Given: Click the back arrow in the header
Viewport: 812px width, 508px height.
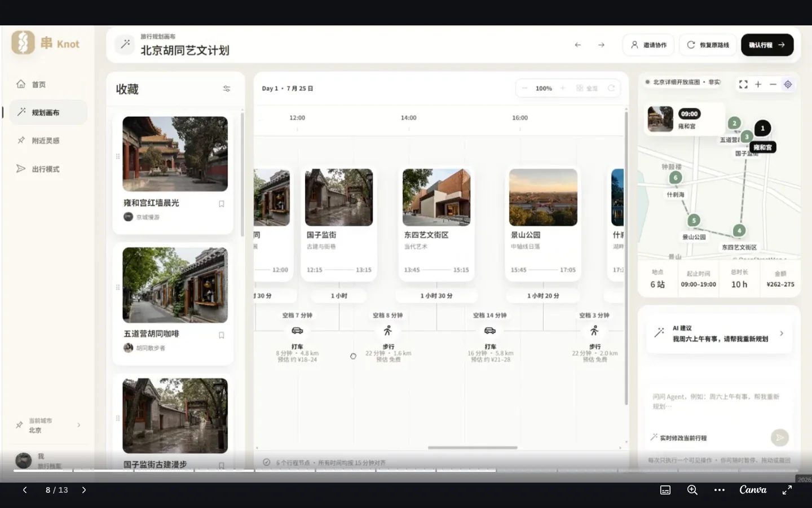Looking at the screenshot, I should 577,45.
